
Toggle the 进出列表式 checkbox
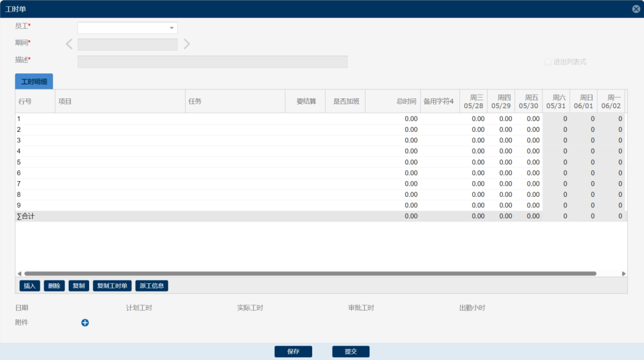pyautogui.click(x=548, y=62)
